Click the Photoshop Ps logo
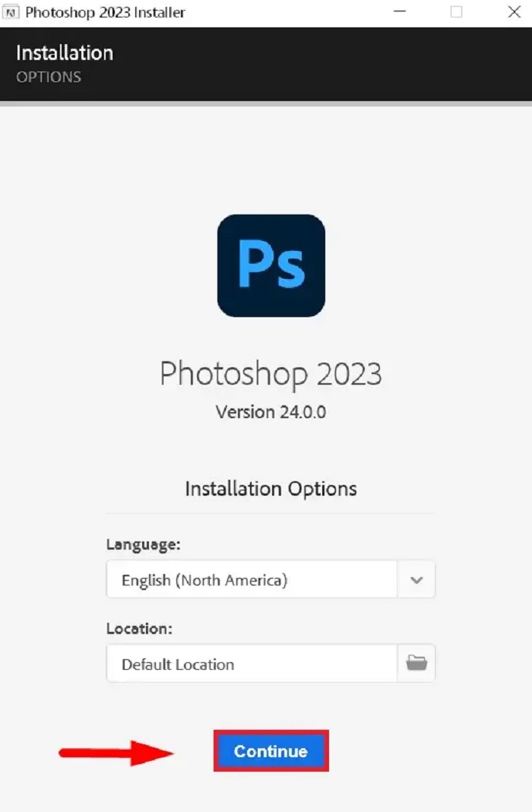The image size is (532, 812). click(271, 265)
